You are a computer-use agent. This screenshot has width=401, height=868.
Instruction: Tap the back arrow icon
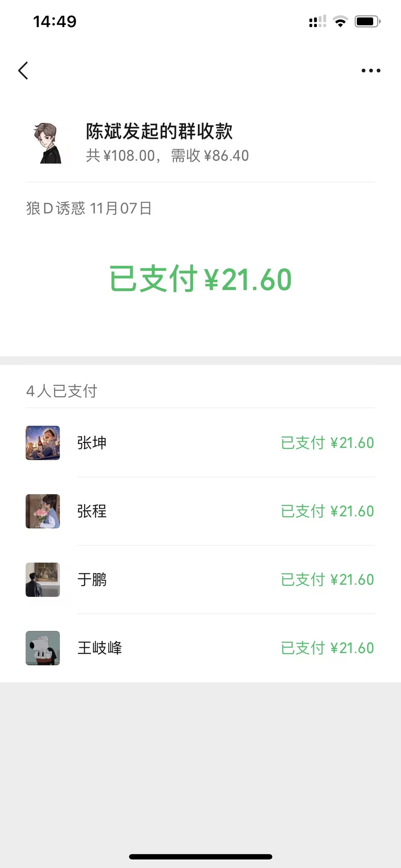pos(23,71)
